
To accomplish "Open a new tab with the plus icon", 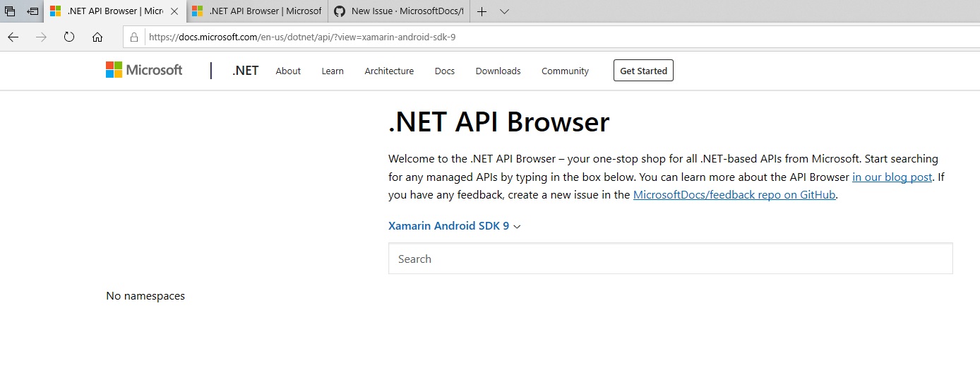I will tap(482, 11).
